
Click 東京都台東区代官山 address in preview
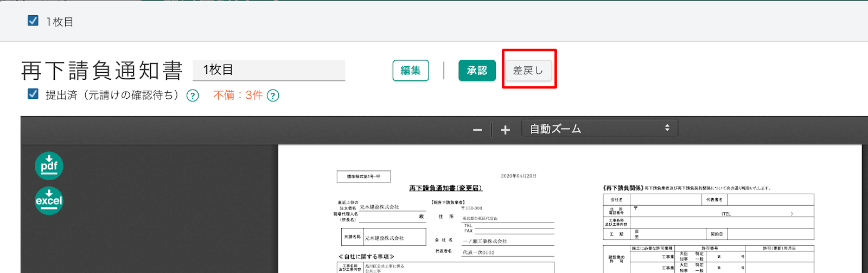pyautogui.click(x=480, y=218)
